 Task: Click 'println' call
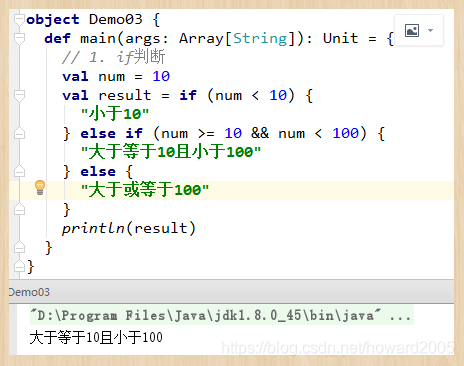click(93, 229)
